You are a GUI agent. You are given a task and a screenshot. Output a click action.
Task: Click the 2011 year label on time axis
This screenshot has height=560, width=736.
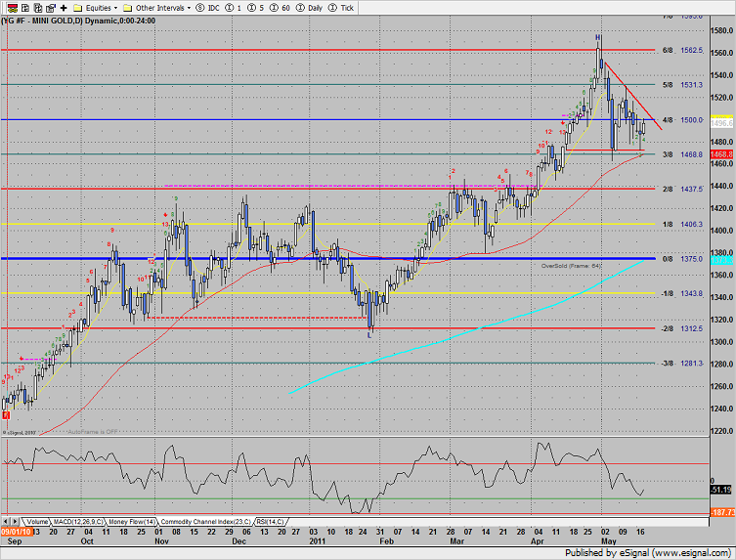[x=318, y=541]
